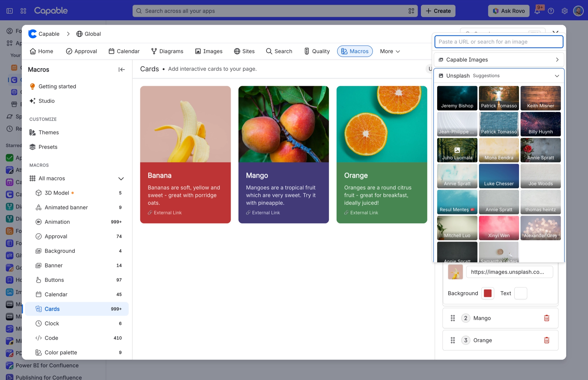This screenshot has height=380, width=588.
Task: Open the Home tab
Action: [x=41, y=51]
